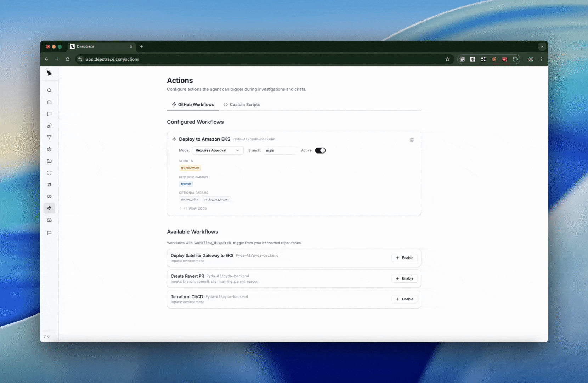Go back to the previous page
The height and width of the screenshot is (383, 588).
point(46,59)
